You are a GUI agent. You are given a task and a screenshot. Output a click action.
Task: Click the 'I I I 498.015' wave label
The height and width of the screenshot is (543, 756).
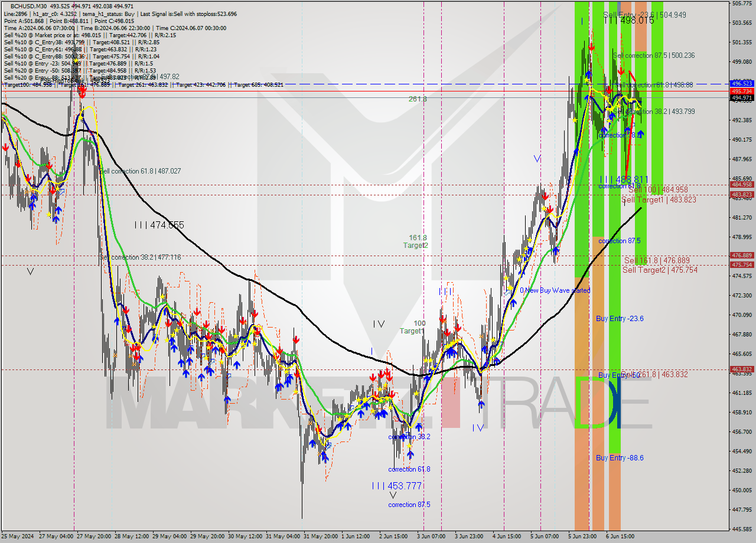(x=629, y=20)
